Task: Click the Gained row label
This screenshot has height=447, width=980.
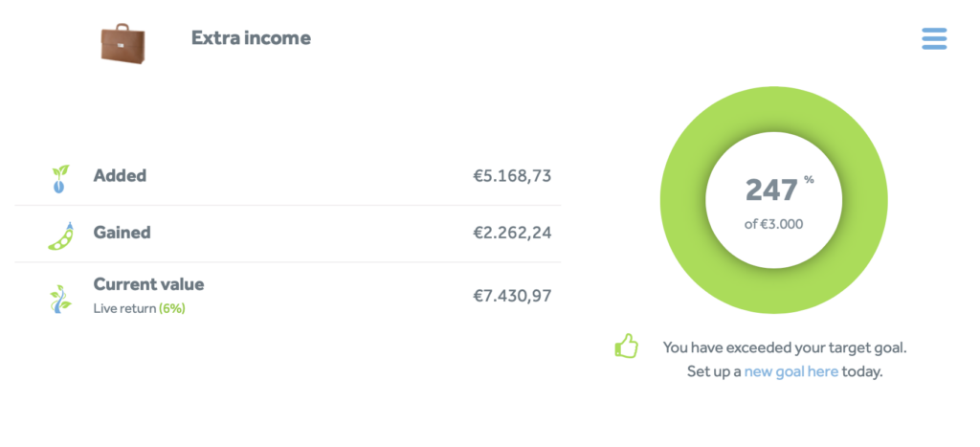Action: [122, 233]
